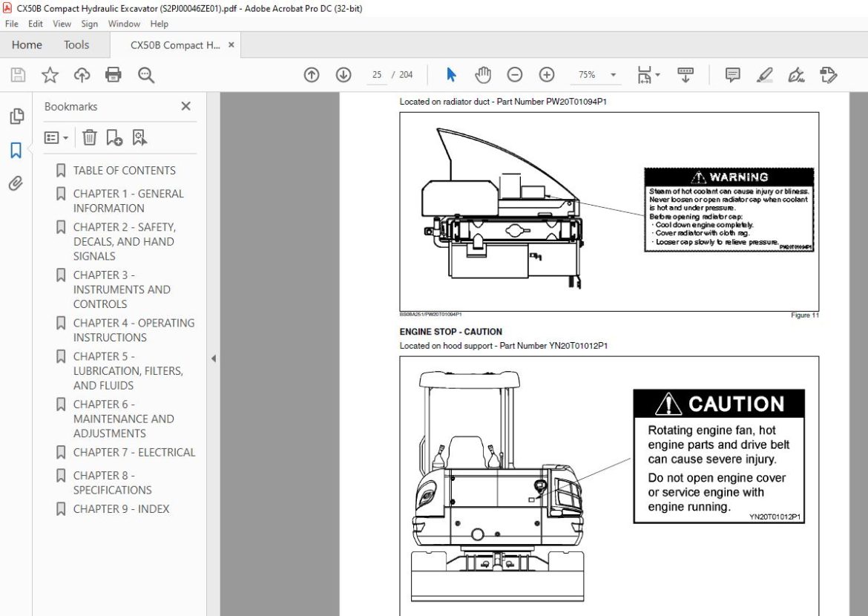Image resolution: width=868 pixels, height=616 pixels.
Task: Click the Figure 11 caption
Action: [x=804, y=315]
